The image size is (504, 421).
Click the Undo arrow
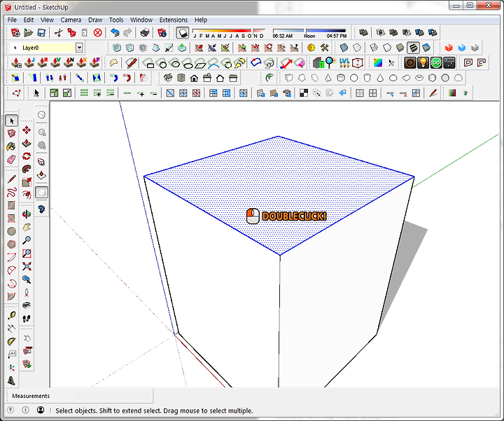pos(115,32)
